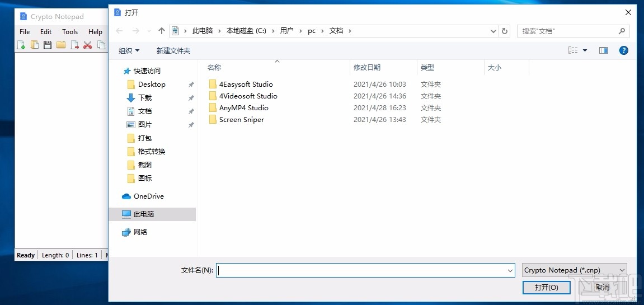The image size is (644, 305).
Task: Click 取消 button
Action: click(x=603, y=287)
